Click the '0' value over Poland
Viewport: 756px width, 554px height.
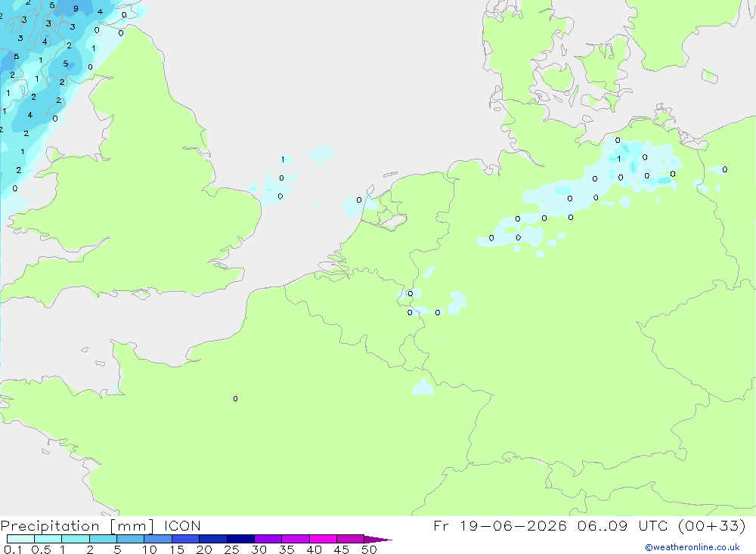click(x=725, y=169)
